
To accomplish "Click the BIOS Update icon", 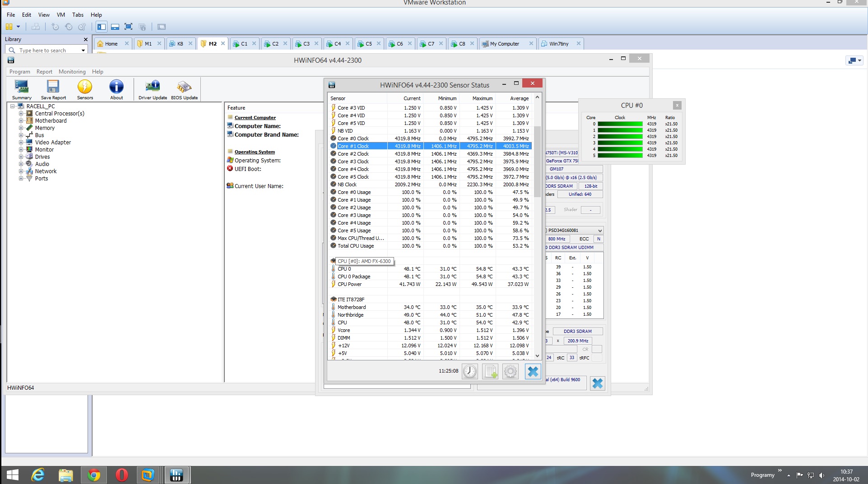I will pos(184,89).
